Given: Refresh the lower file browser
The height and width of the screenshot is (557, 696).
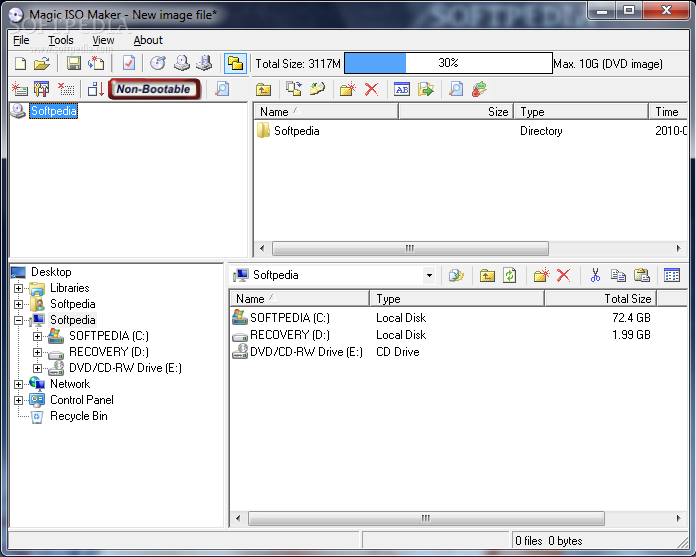Looking at the screenshot, I should (x=510, y=276).
